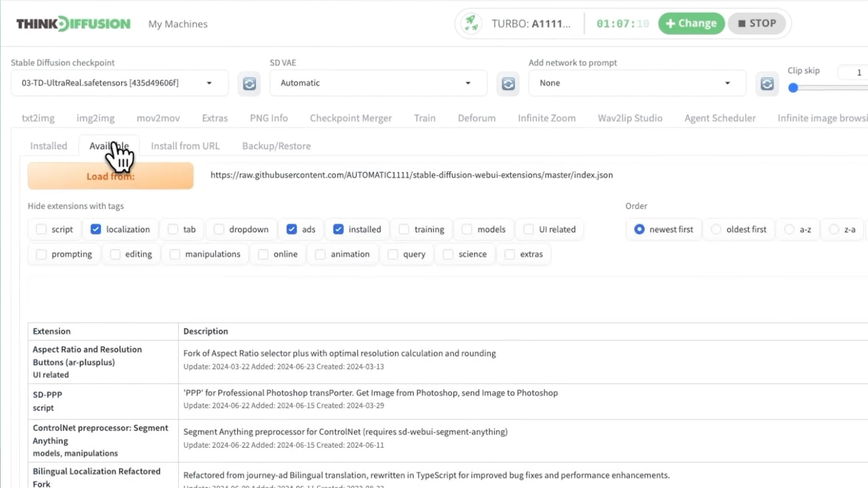This screenshot has height=488, width=868.
Task: Refresh the SD VAE list
Action: tap(508, 84)
